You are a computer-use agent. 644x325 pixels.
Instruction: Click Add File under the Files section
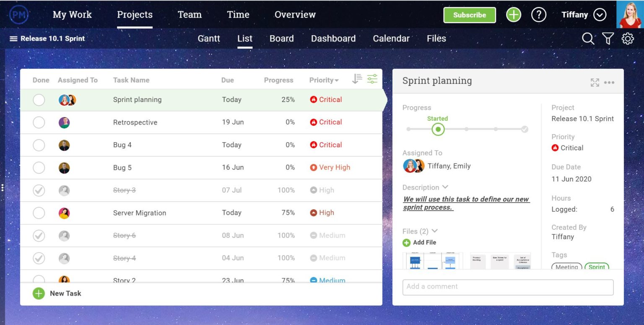click(x=420, y=242)
